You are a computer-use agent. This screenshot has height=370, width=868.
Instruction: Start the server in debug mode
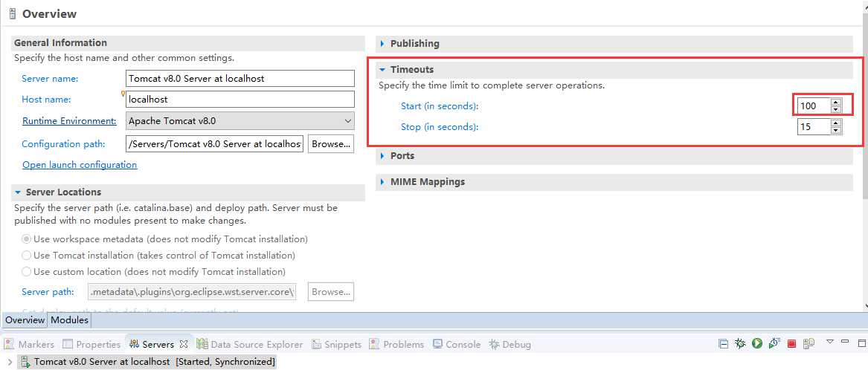tap(739, 343)
